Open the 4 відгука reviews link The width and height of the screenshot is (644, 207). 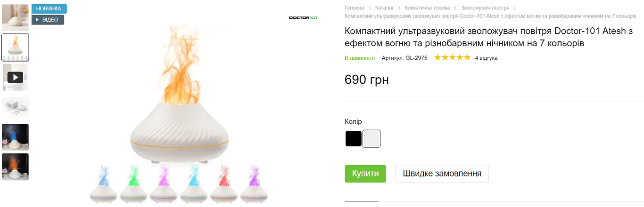[x=486, y=58]
